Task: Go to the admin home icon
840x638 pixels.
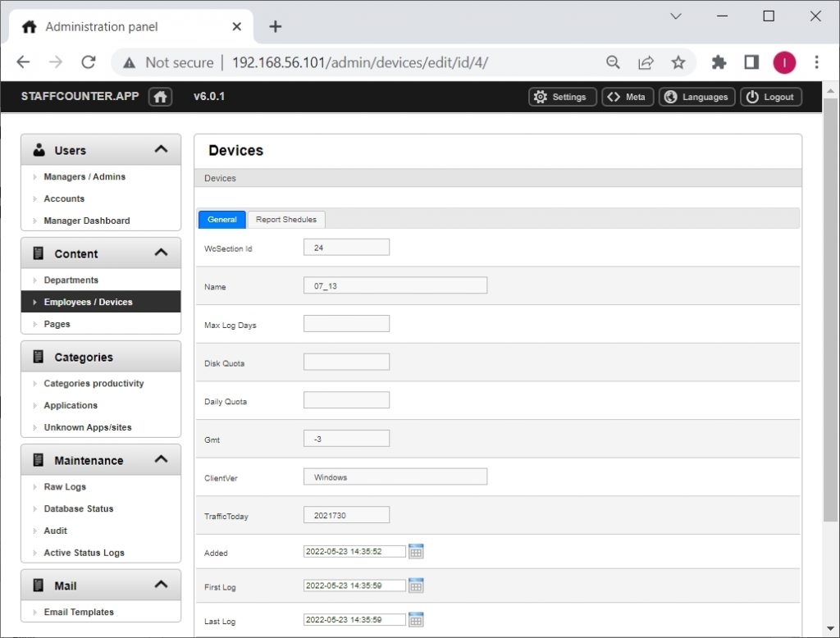Action: pyautogui.click(x=160, y=97)
